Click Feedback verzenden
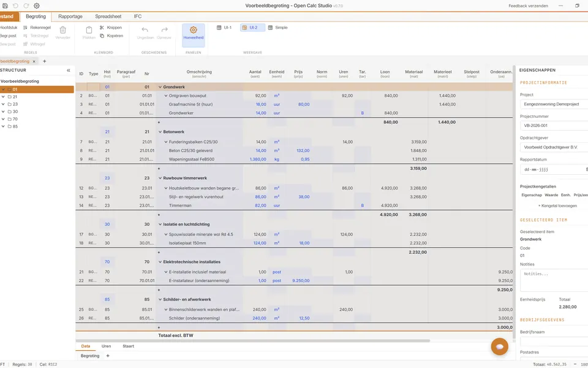 (x=528, y=6)
